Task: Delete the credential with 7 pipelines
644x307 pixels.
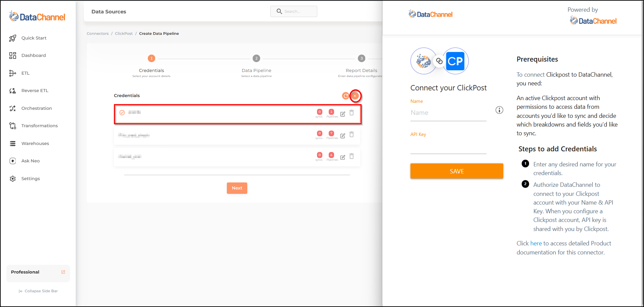Action: [352, 135]
